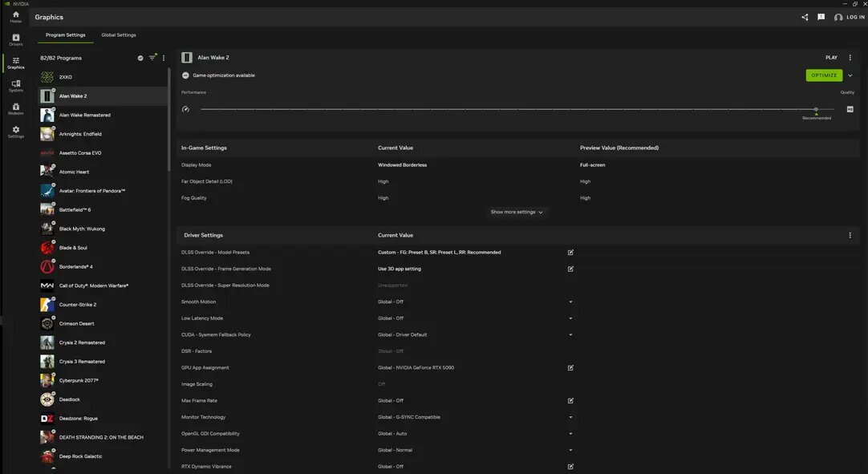Click the game optimization status icon

185,75
